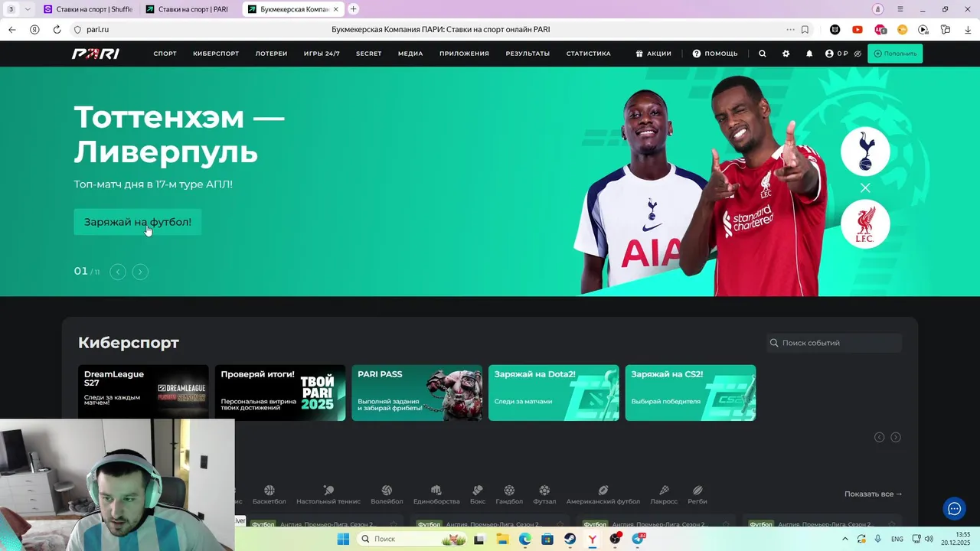Open Steam from the taskbar
Viewport: 980px width, 551px height.
pyautogui.click(x=570, y=539)
